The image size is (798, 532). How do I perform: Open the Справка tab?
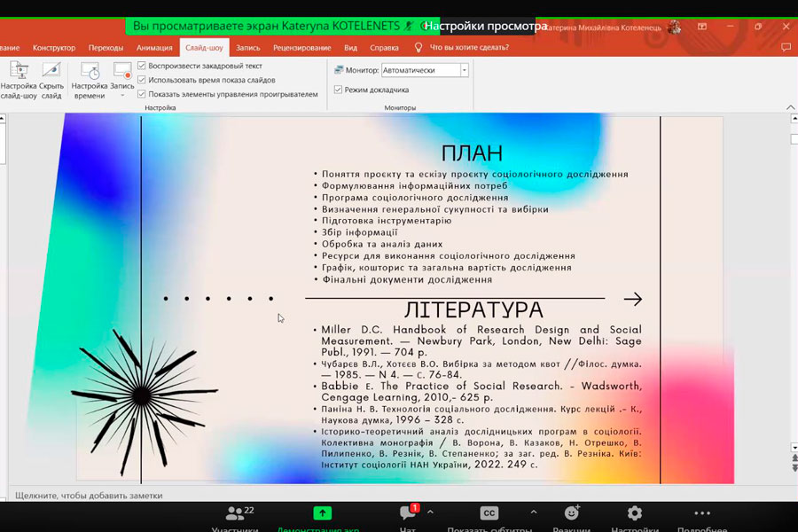click(x=384, y=48)
